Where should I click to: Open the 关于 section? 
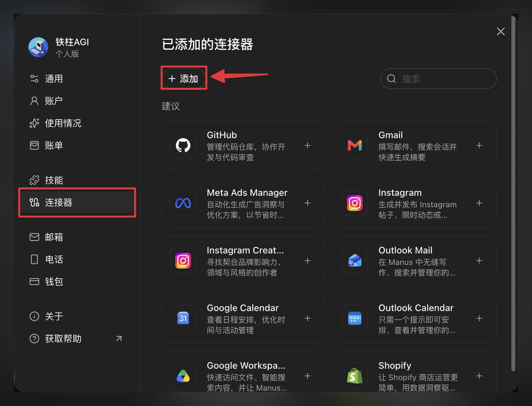(77, 316)
